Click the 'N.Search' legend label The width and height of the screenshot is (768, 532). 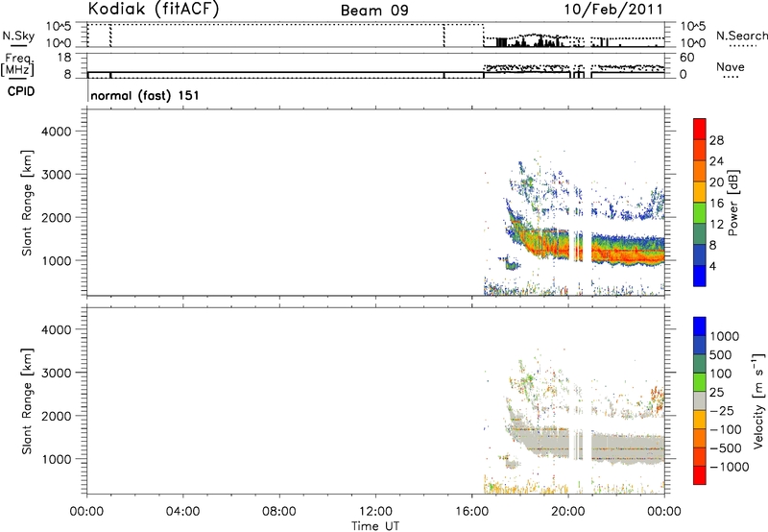pyautogui.click(x=742, y=36)
